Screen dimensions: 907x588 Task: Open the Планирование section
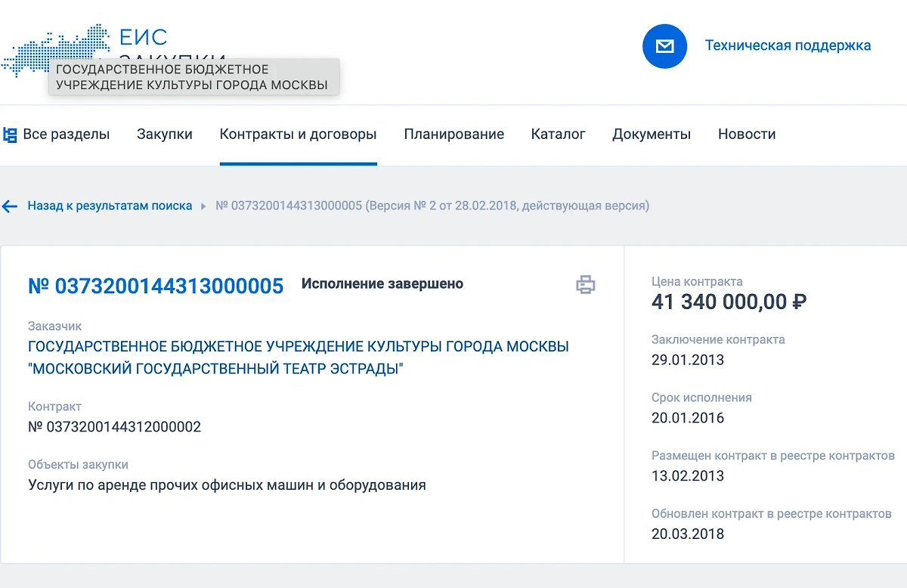(x=453, y=134)
